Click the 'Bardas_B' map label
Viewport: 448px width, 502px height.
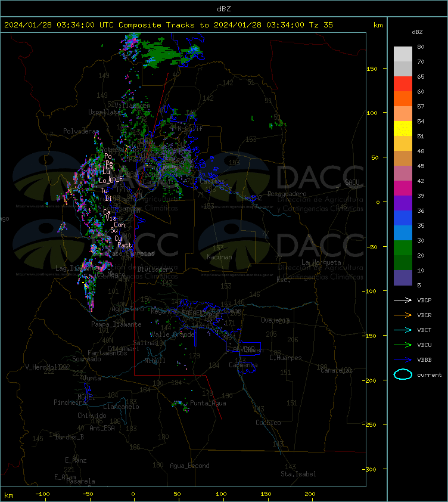click(70, 438)
